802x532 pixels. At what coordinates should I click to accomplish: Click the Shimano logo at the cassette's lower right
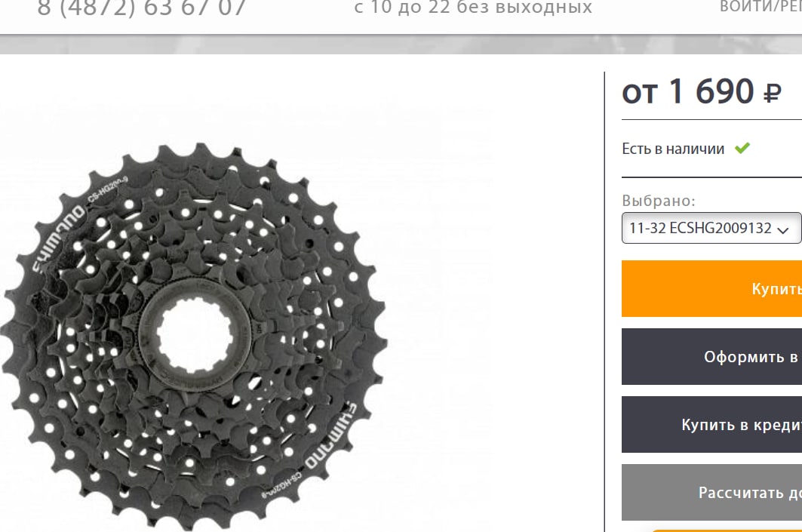331,435
